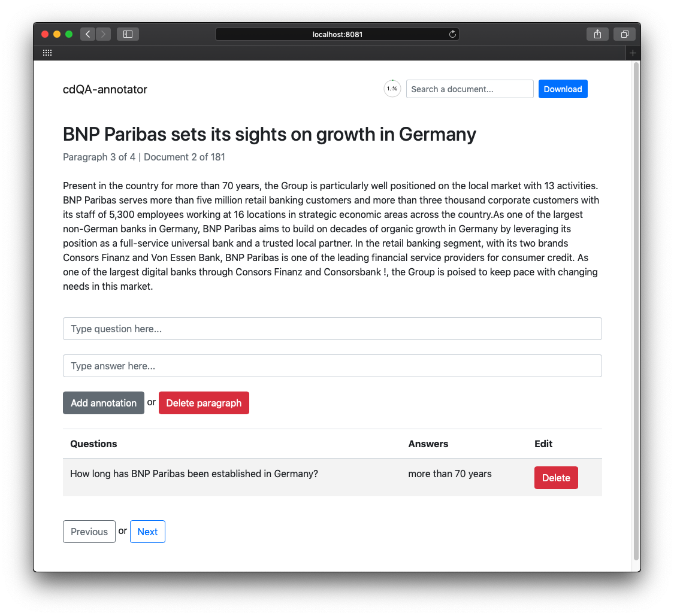Click the Download button
Image resolution: width=674 pixels, height=616 pixels.
pos(563,89)
